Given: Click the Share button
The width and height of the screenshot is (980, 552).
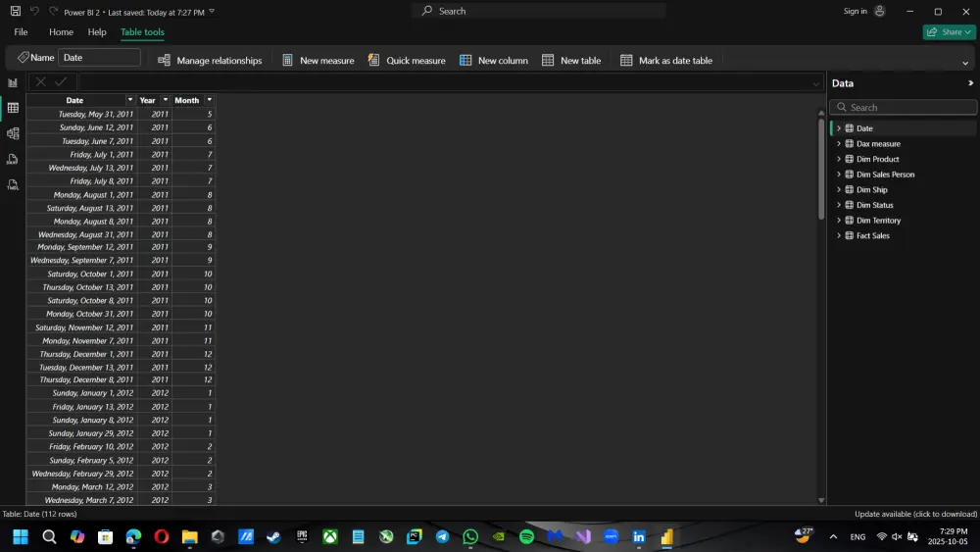Looking at the screenshot, I should (x=949, y=32).
